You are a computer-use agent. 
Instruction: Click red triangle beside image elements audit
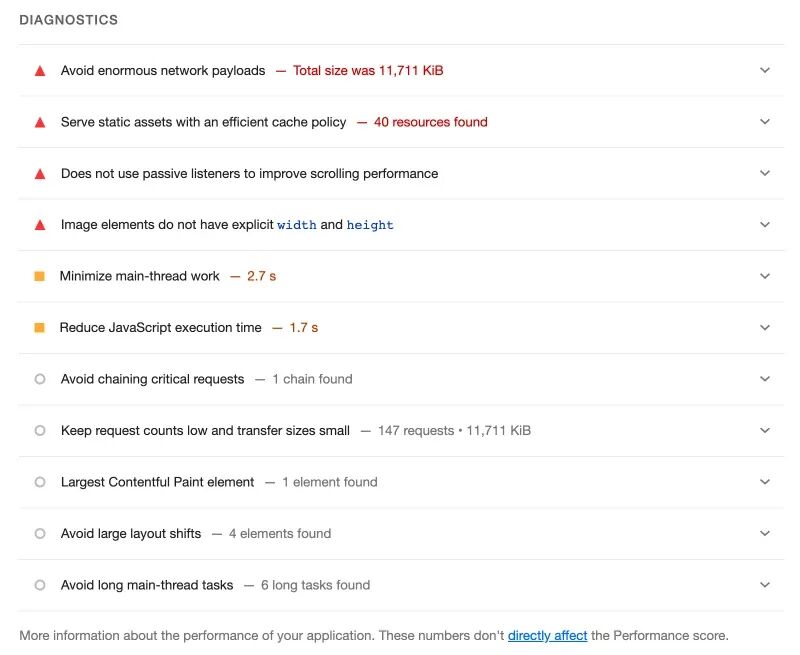coord(40,225)
